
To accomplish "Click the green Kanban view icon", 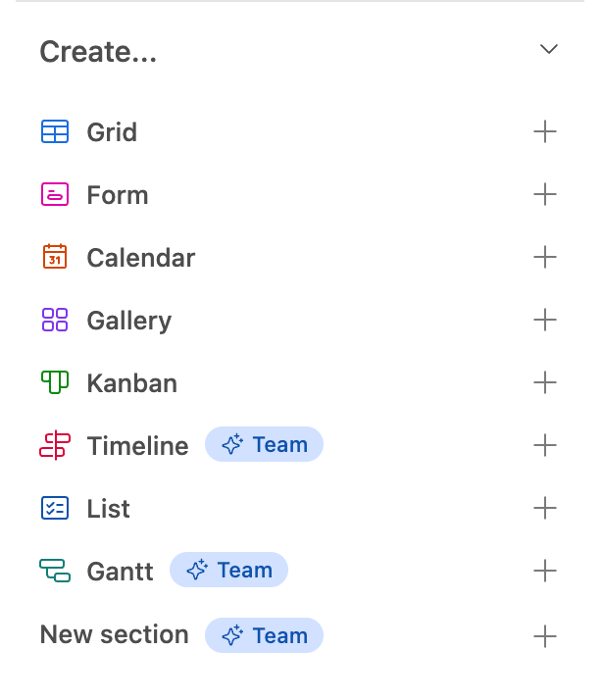I will (x=55, y=383).
